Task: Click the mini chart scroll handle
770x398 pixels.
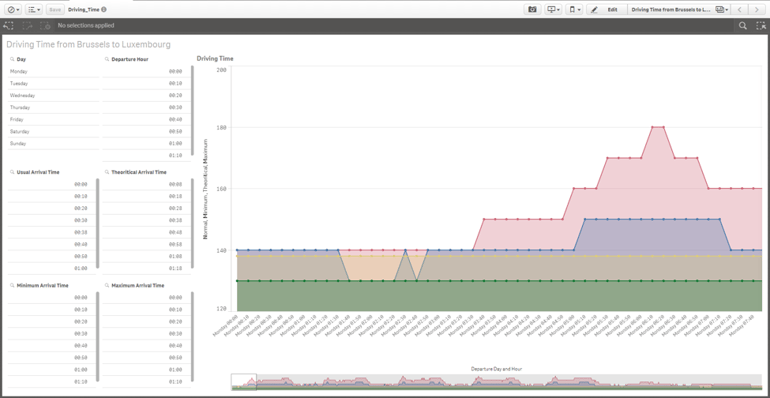Action: pos(244,382)
